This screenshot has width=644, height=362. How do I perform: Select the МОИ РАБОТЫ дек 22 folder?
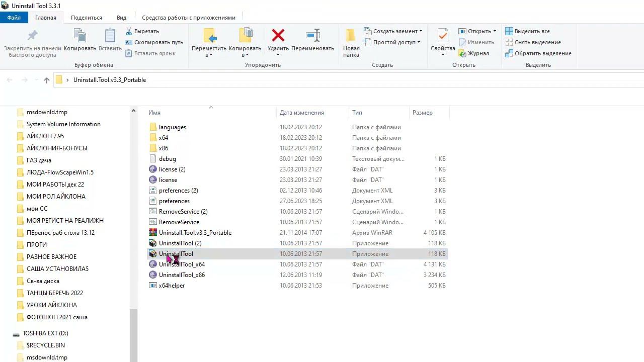click(x=55, y=185)
